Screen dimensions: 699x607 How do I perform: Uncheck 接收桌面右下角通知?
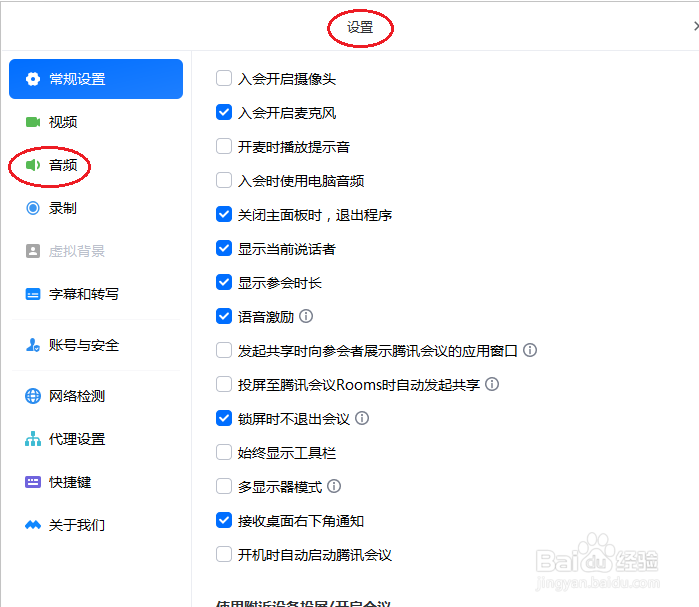coord(224,520)
